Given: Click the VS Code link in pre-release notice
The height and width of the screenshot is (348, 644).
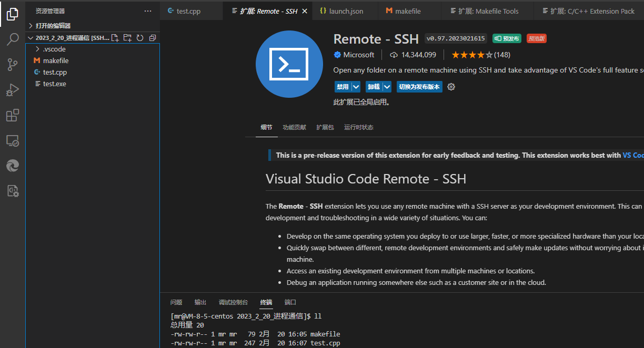Looking at the screenshot, I should pyautogui.click(x=633, y=155).
